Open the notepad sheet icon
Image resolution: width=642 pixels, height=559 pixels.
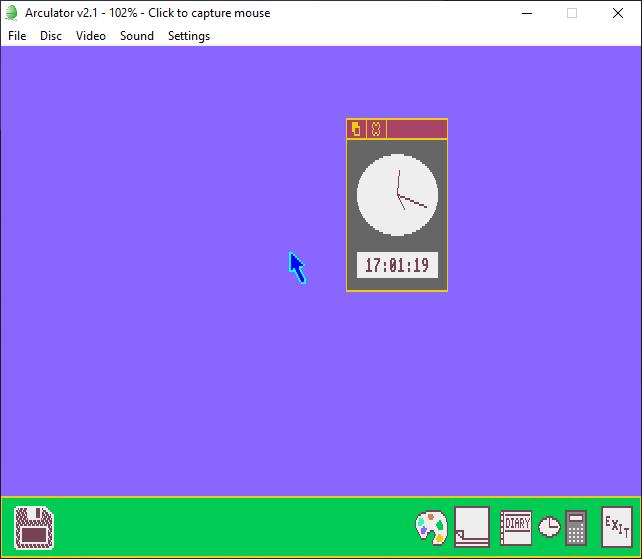point(472,527)
